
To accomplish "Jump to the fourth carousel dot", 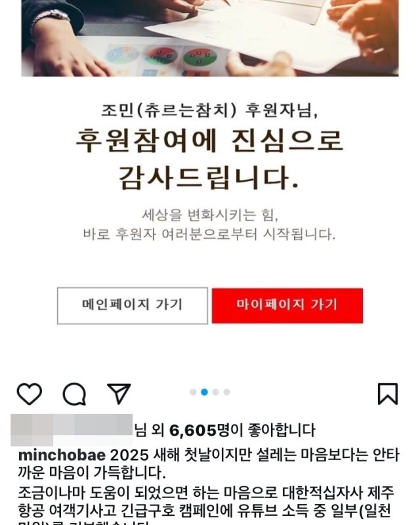I will coord(227,392).
